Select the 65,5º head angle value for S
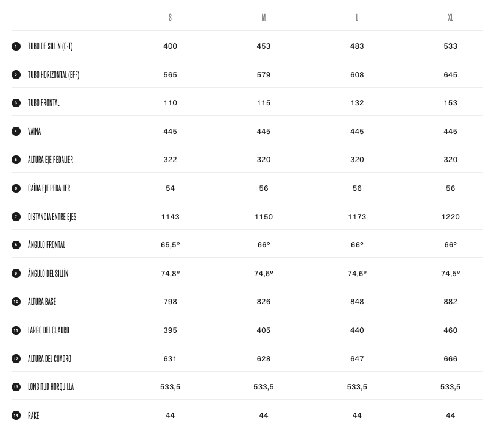The width and height of the screenshot is (483, 448). click(171, 245)
